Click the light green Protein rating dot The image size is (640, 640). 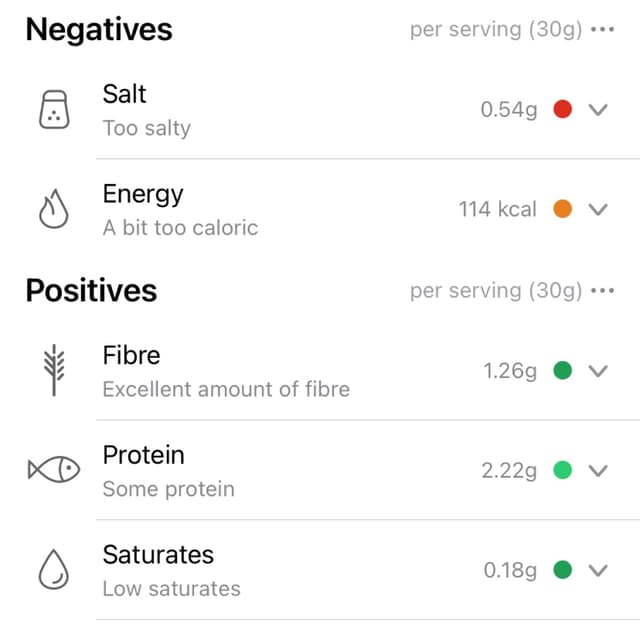[x=562, y=470]
